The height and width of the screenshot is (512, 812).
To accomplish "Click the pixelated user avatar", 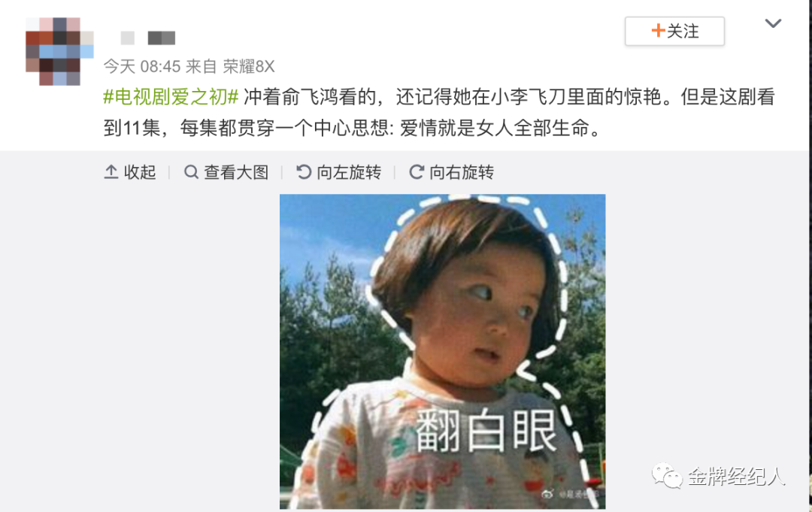I will click(59, 51).
